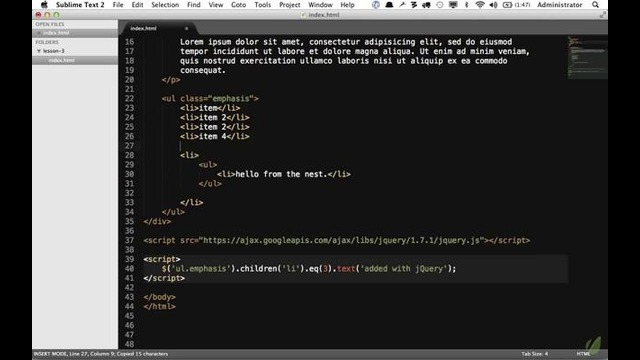Click the opening <script> tag line 39
Image resolution: width=640 pixels, height=360 pixels.
[162, 259]
